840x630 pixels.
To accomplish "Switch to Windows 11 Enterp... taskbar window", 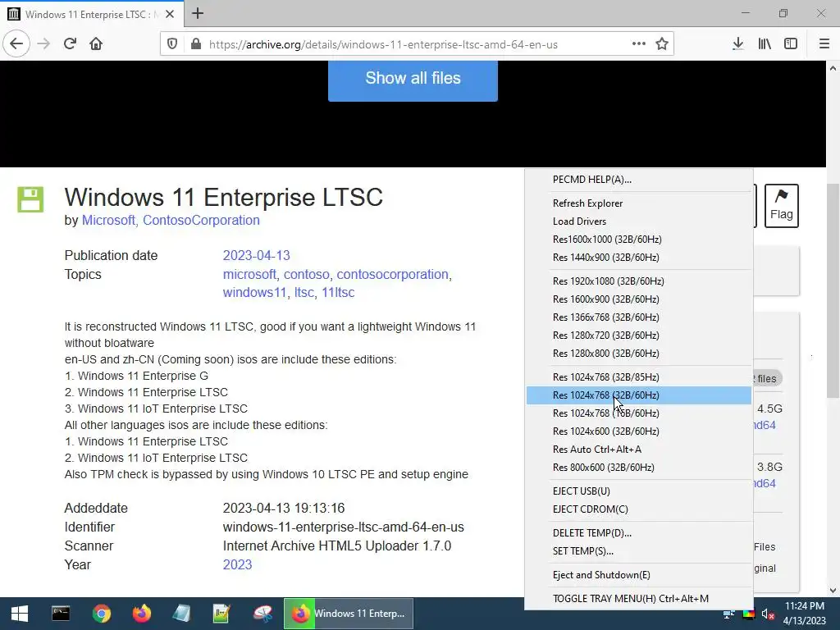I will point(348,614).
